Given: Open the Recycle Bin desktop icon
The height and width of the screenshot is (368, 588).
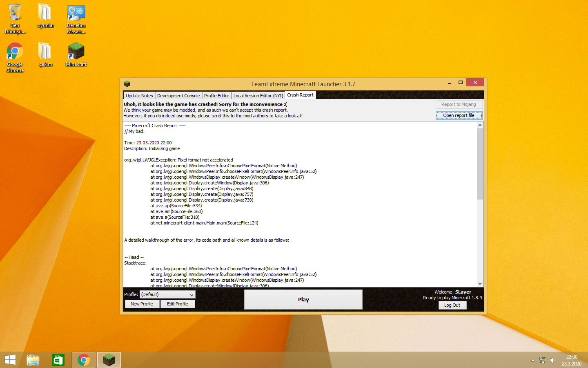Looking at the screenshot, I should (15, 19).
